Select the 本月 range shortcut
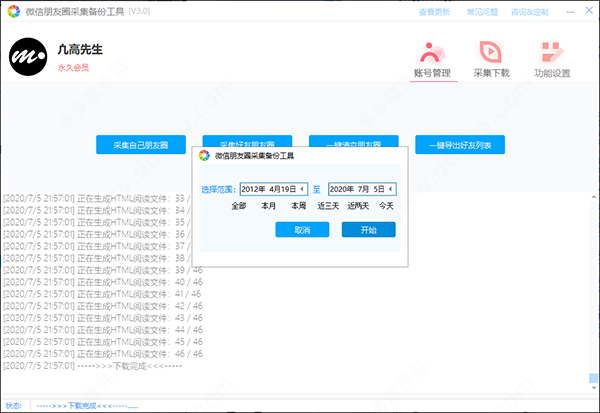Image resolution: width=600 pixels, height=413 pixels. point(269,206)
